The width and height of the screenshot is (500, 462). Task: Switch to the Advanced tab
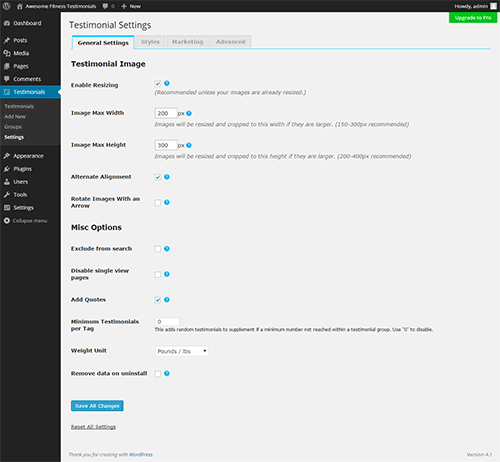coord(230,42)
